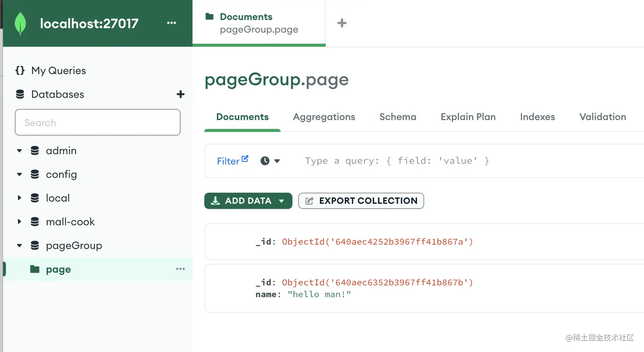Collapse the admin database tree node
644x352 pixels.
click(20, 150)
